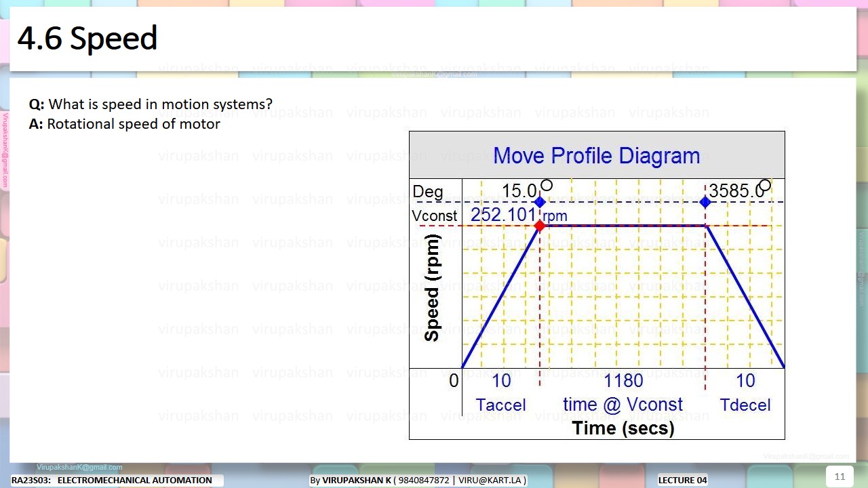This screenshot has width=868, height=488.
Task: Click the 0 origin label on time axis
Action: 454,381
